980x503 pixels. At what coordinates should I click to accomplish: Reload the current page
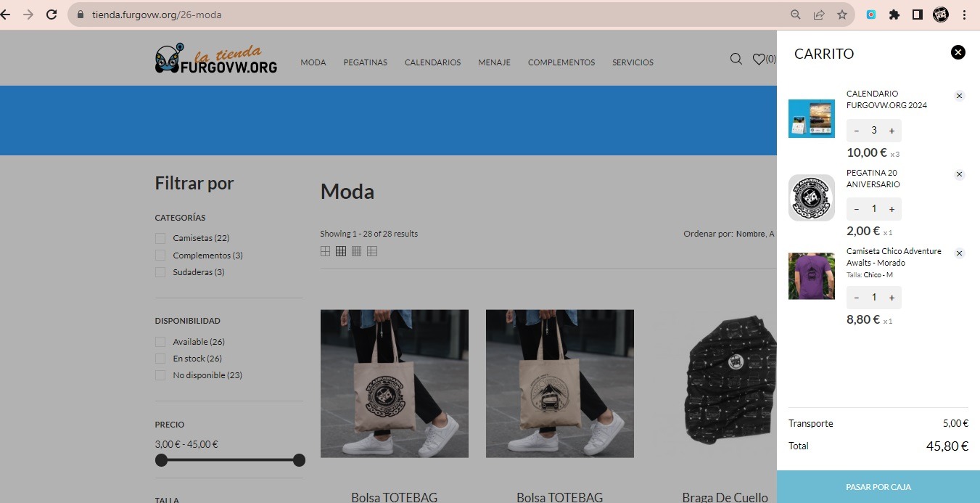pyautogui.click(x=52, y=15)
